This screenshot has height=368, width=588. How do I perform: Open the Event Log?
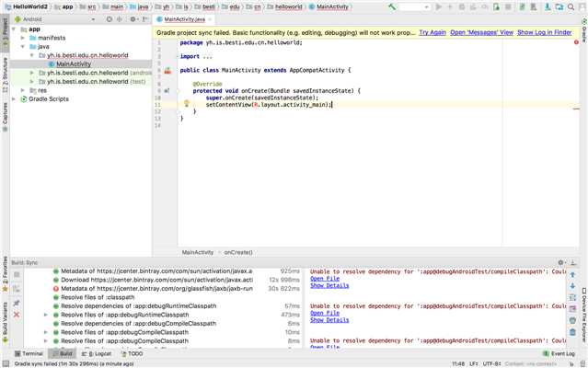pyautogui.click(x=559, y=354)
